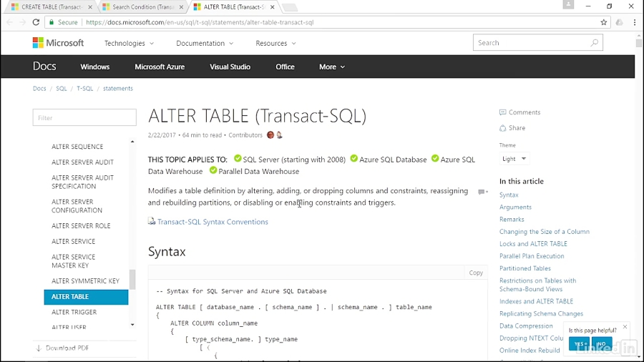
Task: Open Visual Studio in the Docs bar
Action: click(230, 67)
